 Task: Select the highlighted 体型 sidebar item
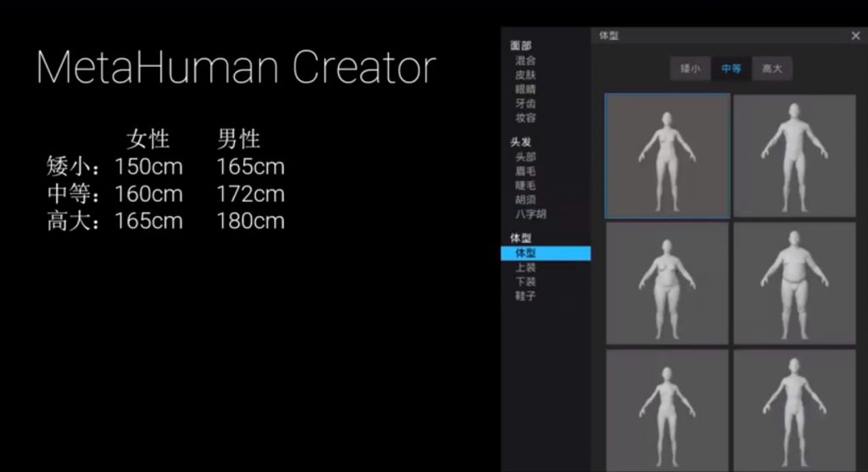tap(545, 253)
